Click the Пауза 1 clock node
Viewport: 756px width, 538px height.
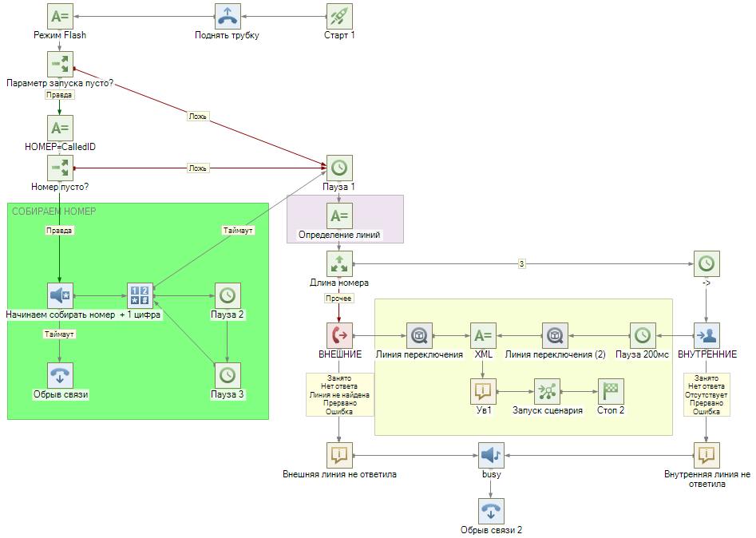tap(339, 168)
